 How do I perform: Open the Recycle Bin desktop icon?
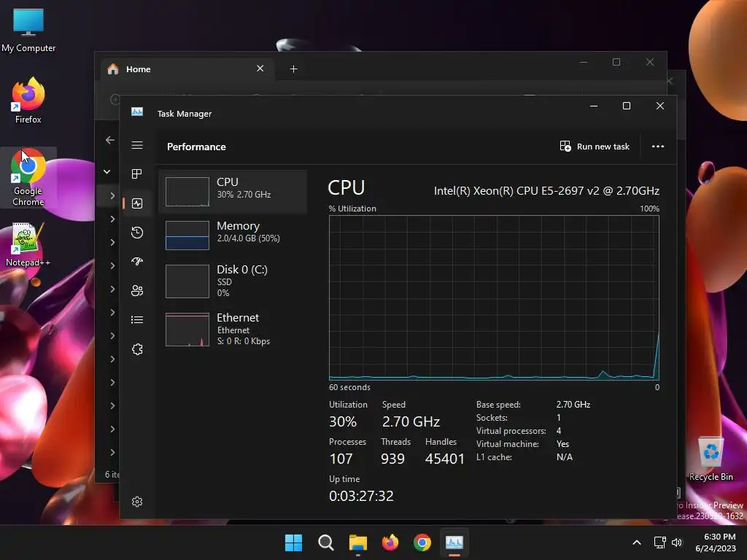click(x=711, y=458)
